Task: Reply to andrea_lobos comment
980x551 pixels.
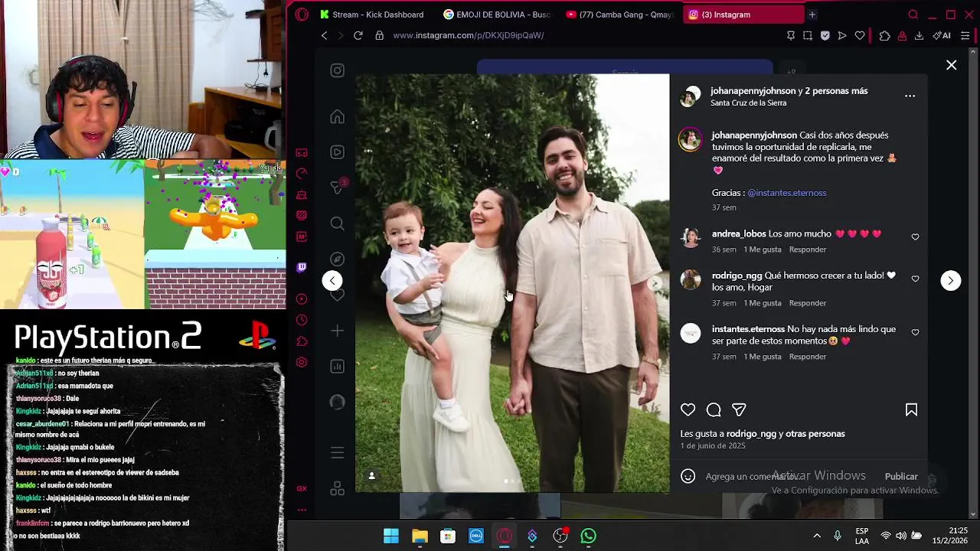Action: [807, 249]
